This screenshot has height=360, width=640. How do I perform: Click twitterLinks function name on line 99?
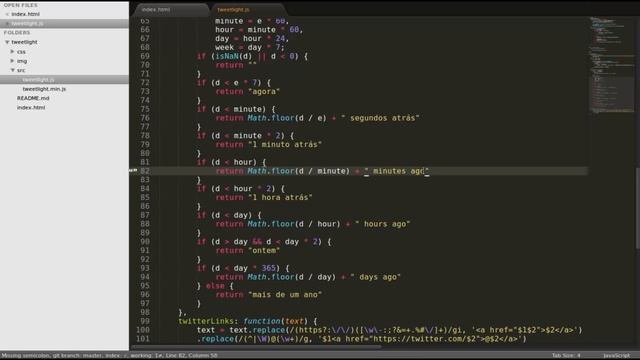[x=206, y=321]
